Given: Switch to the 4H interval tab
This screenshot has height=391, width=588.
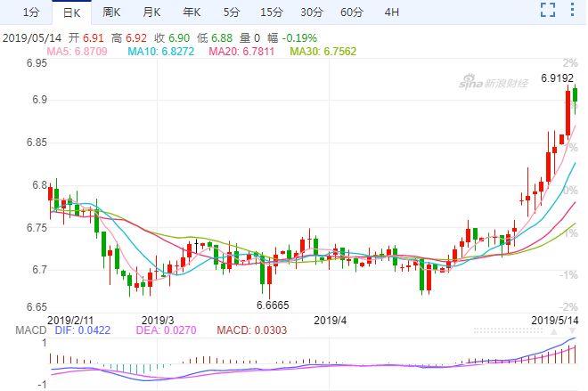Looking at the screenshot, I should click(x=391, y=12).
